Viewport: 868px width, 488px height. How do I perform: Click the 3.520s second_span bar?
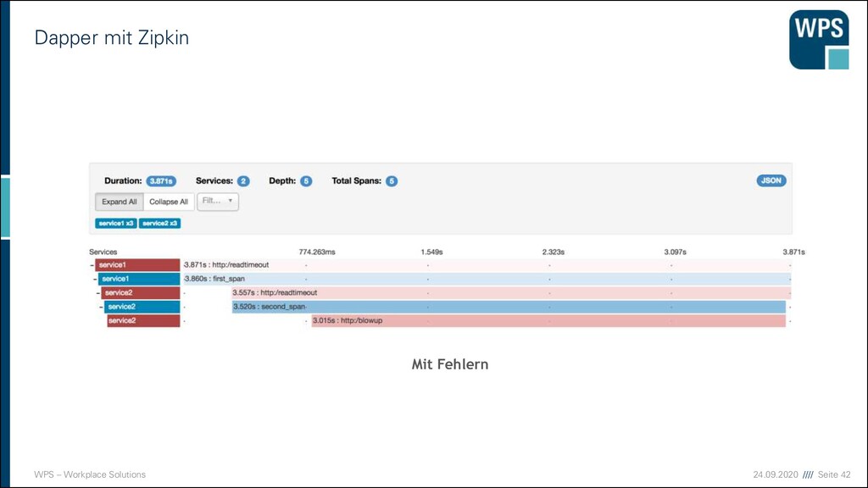[509, 307]
